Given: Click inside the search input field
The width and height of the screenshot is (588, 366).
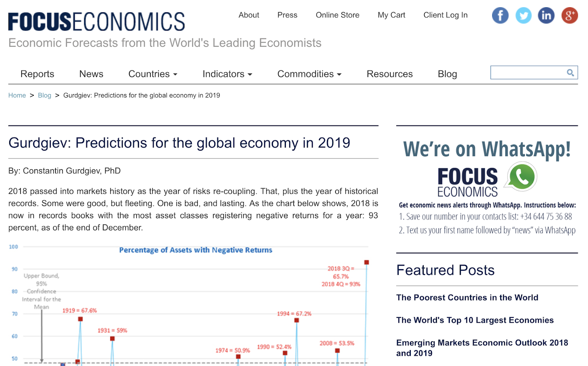Looking at the screenshot, I should pyautogui.click(x=528, y=73).
